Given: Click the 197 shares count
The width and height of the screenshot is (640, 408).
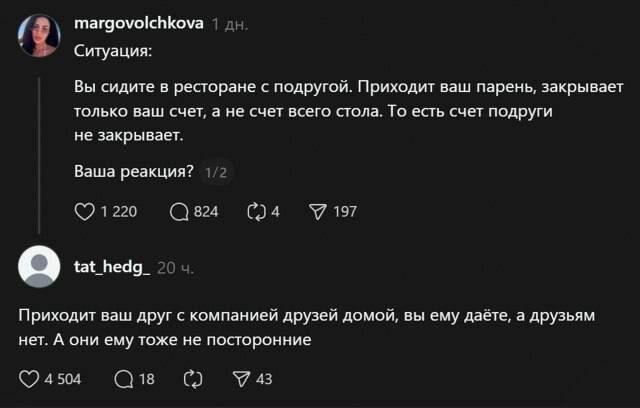Looking at the screenshot, I should click(x=345, y=211).
